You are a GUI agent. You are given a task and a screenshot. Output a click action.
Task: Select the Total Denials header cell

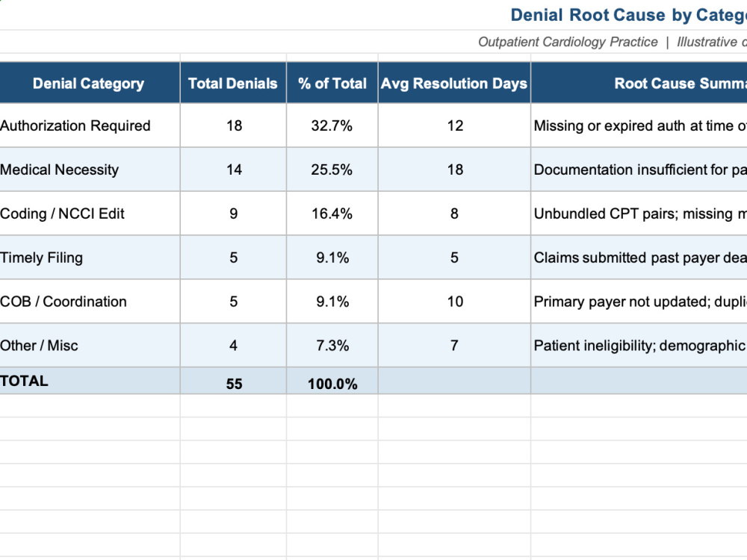[233, 83]
